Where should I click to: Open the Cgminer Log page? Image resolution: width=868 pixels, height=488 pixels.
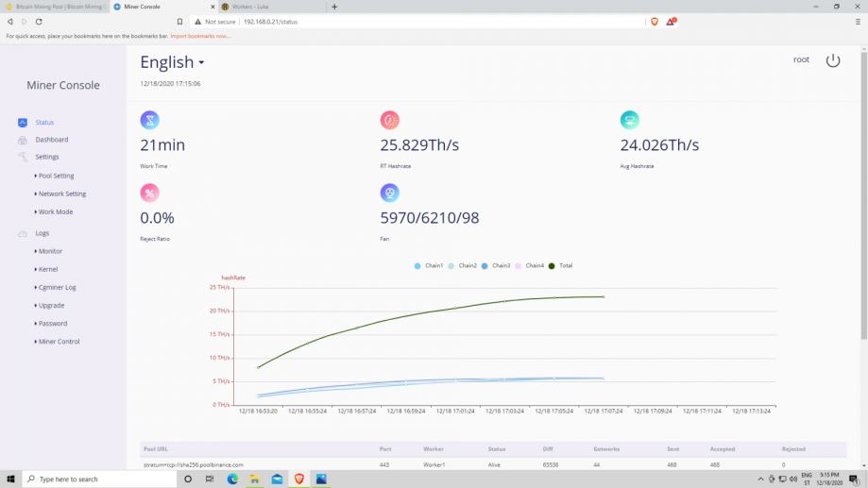[55, 288]
